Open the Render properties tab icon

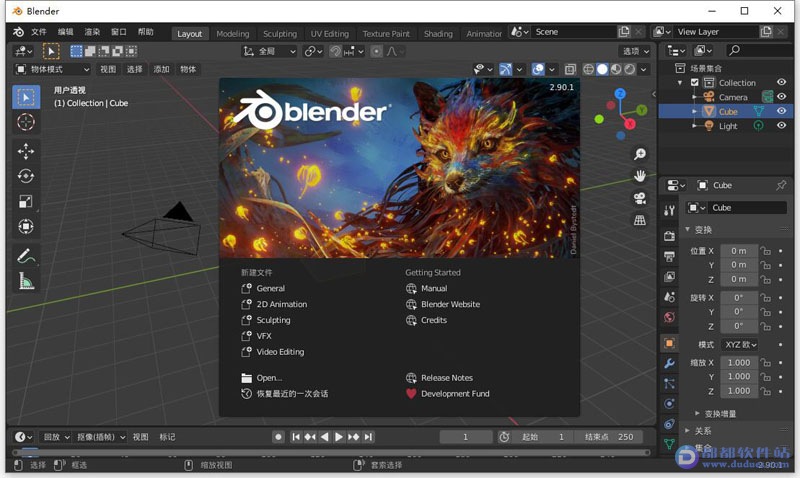pyautogui.click(x=669, y=236)
